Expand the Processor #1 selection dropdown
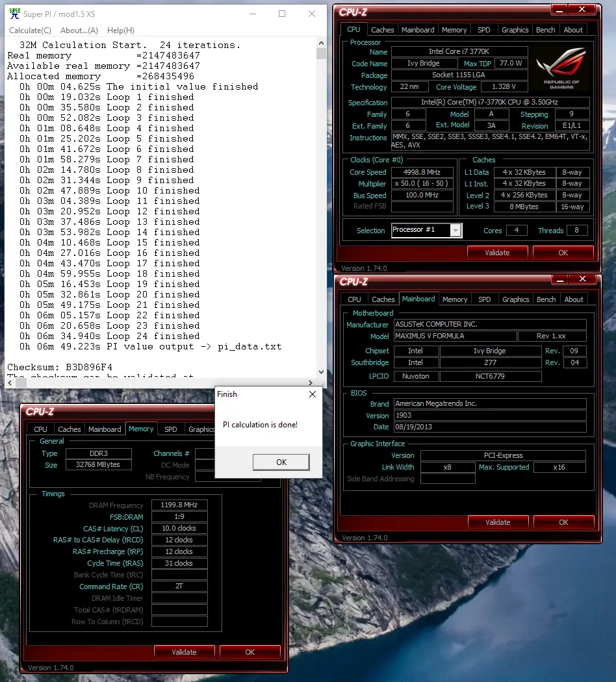The height and width of the screenshot is (682, 616). click(456, 230)
